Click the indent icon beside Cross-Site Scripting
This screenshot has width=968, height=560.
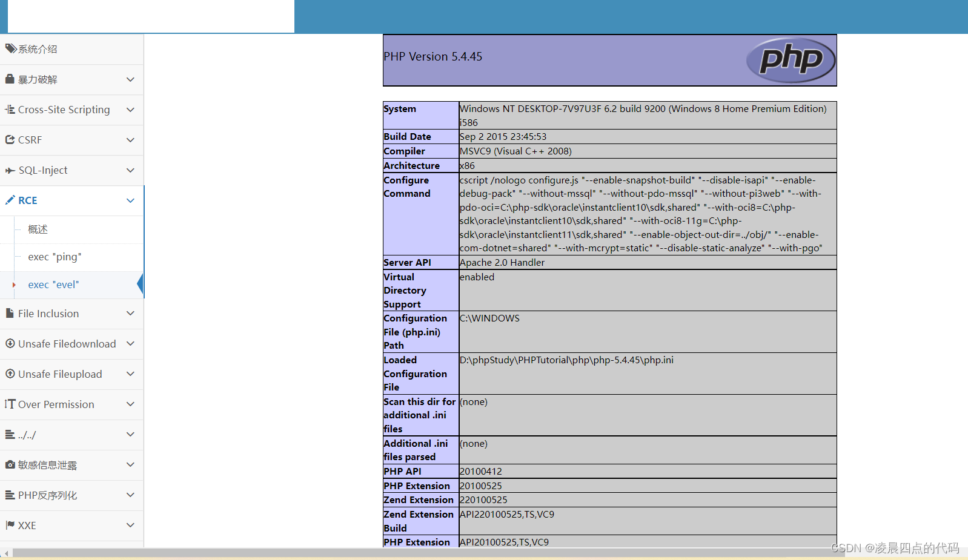10,110
